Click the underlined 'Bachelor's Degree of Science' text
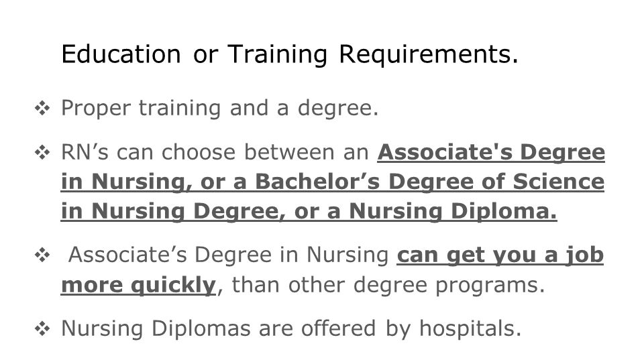The width and height of the screenshot is (644, 362). click(x=429, y=182)
